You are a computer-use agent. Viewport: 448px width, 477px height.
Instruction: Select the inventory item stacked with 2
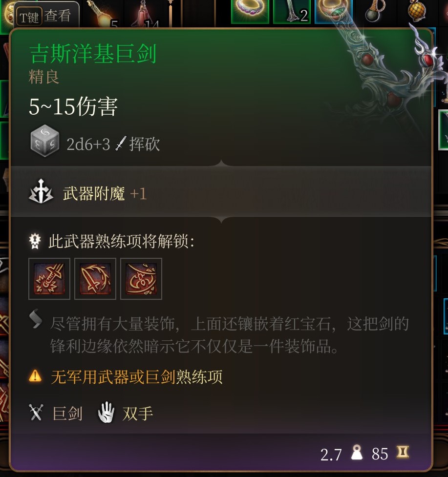(292, 11)
